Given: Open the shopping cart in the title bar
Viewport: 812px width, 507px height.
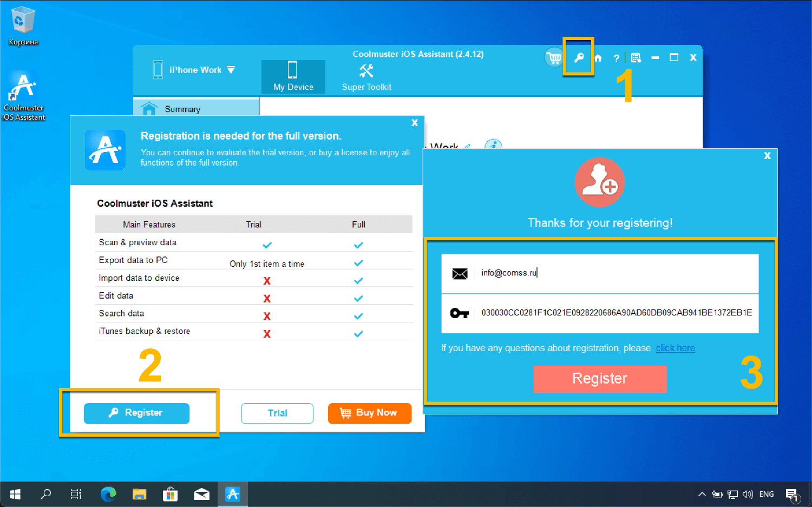Looking at the screenshot, I should pyautogui.click(x=554, y=57).
